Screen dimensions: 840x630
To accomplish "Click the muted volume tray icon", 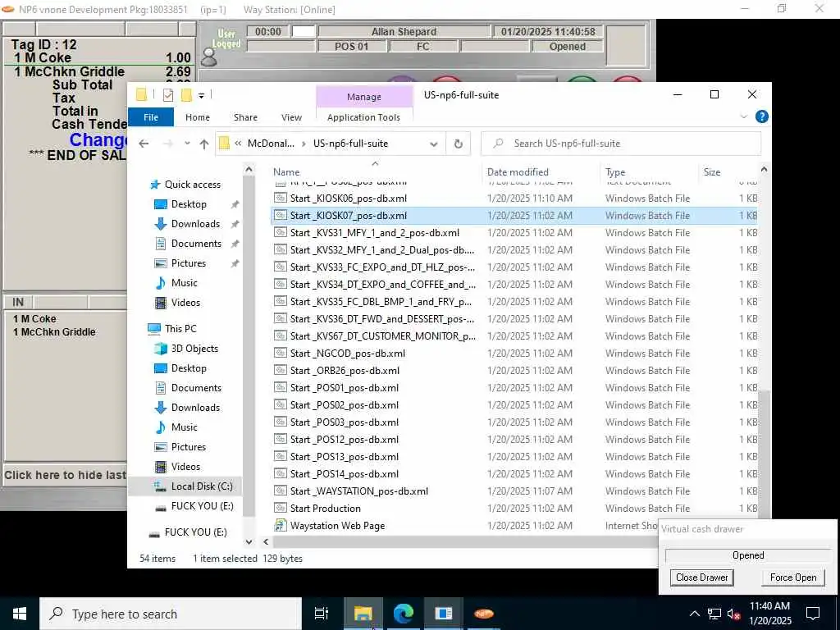I will (733, 614).
